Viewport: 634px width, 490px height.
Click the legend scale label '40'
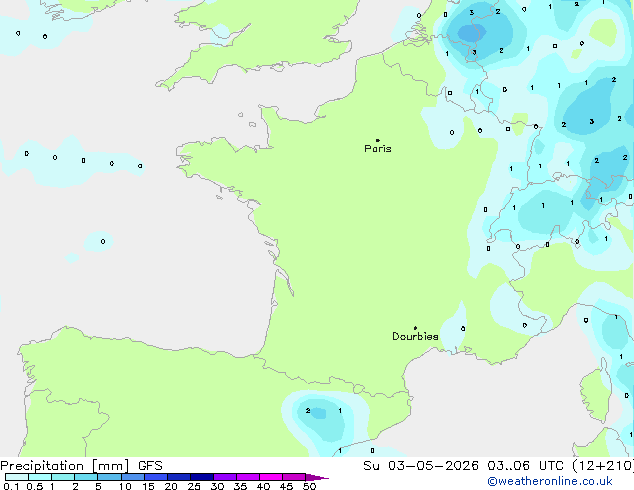pyautogui.click(x=263, y=486)
